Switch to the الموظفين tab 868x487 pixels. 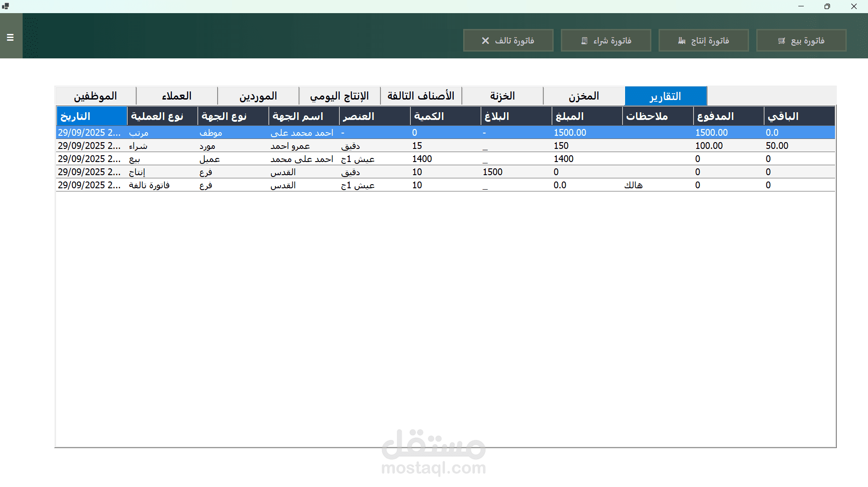click(x=95, y=96)
